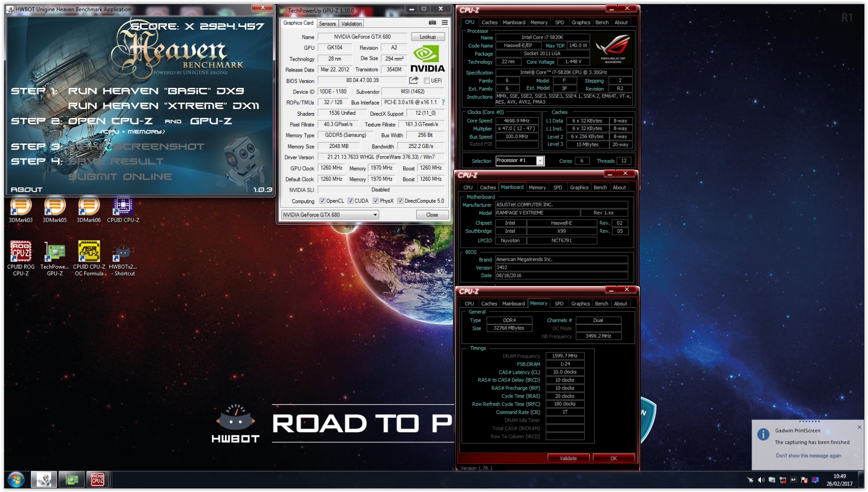
Task: Open Bench tab in middle CPU-Z window
Action: pyautogui.click(x=600, y=187)
